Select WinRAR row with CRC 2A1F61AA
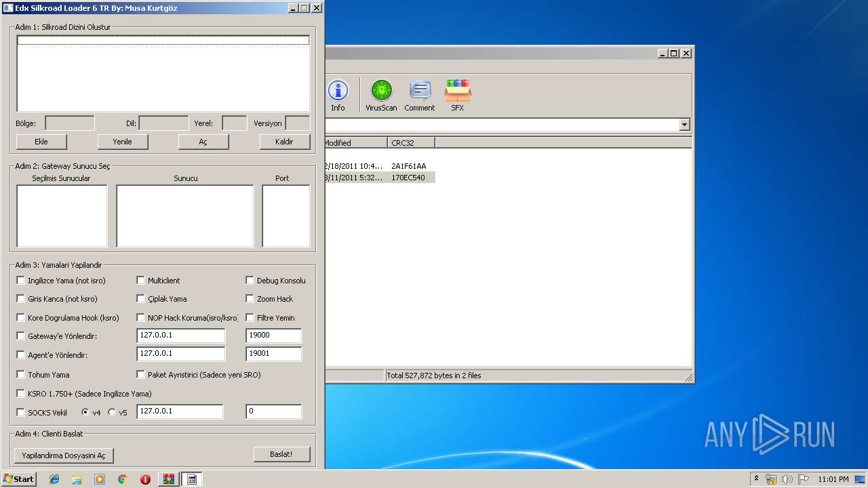This screenshot has width=868, height=488. click(380, 166)
